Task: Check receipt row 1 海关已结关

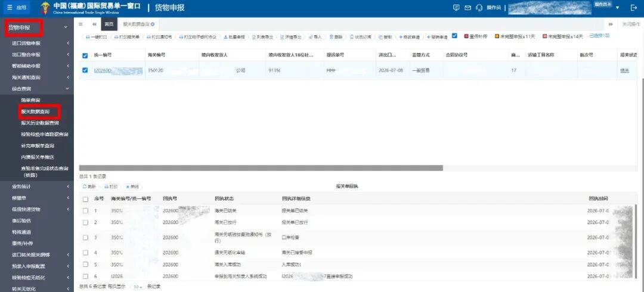Action: pos(85,211)
